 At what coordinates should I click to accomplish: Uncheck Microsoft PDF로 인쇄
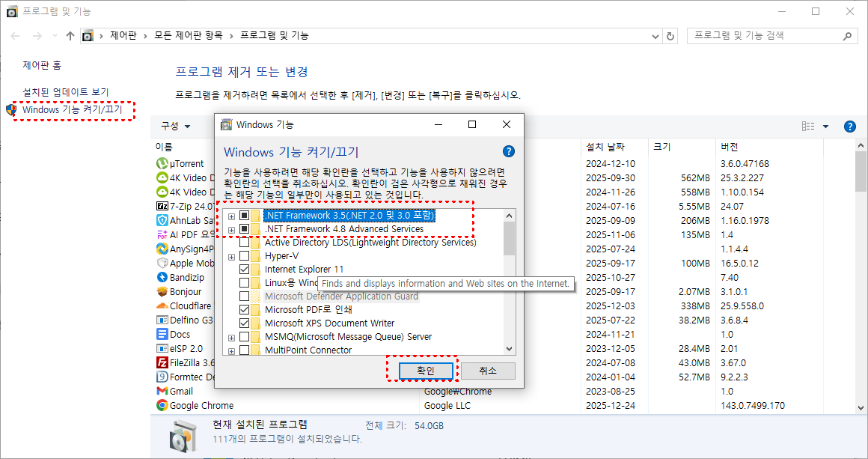click(244, 309)
